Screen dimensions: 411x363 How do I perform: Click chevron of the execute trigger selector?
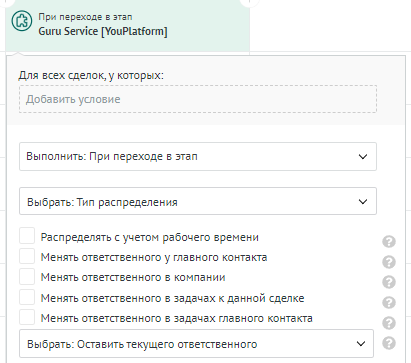363,157
